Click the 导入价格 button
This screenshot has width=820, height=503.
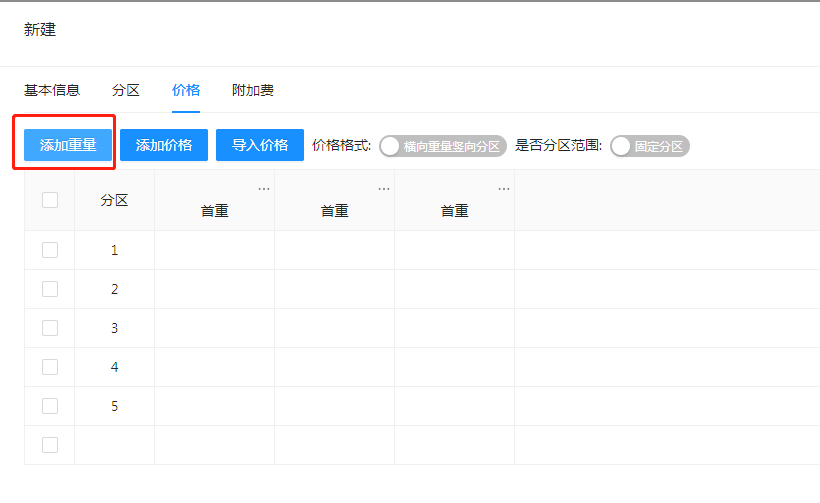(x=260, y=145)
